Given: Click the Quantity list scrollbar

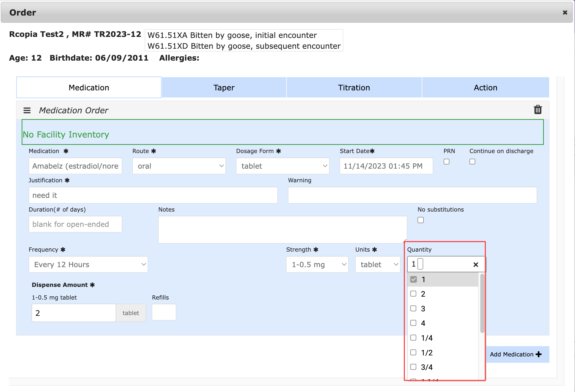Looking at the screenshot, I should [x=482, y=303].
